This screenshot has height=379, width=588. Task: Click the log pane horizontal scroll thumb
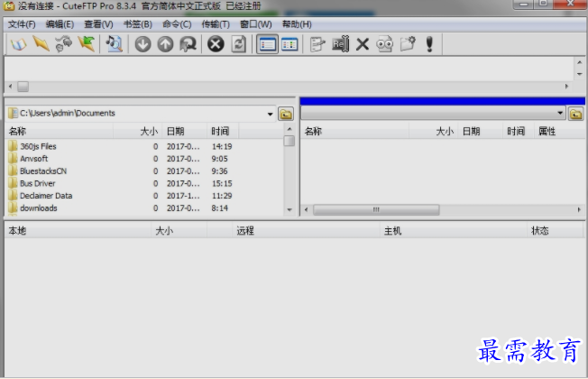click(x=23, y=87)
